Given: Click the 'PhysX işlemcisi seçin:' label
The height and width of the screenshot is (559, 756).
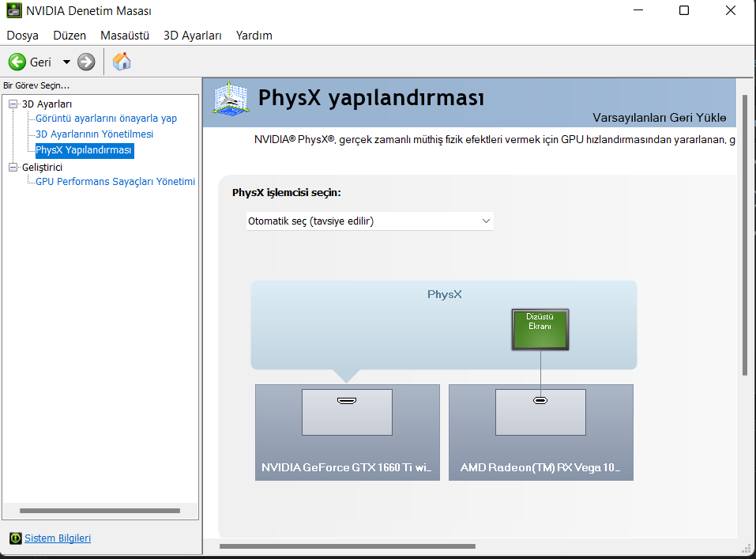Looking at the screenshot, I should point(287,193).
